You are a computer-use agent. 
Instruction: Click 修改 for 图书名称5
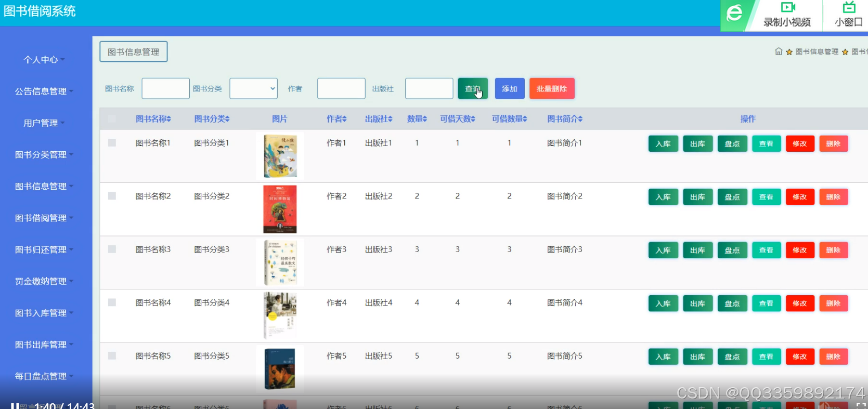(800, 357)
